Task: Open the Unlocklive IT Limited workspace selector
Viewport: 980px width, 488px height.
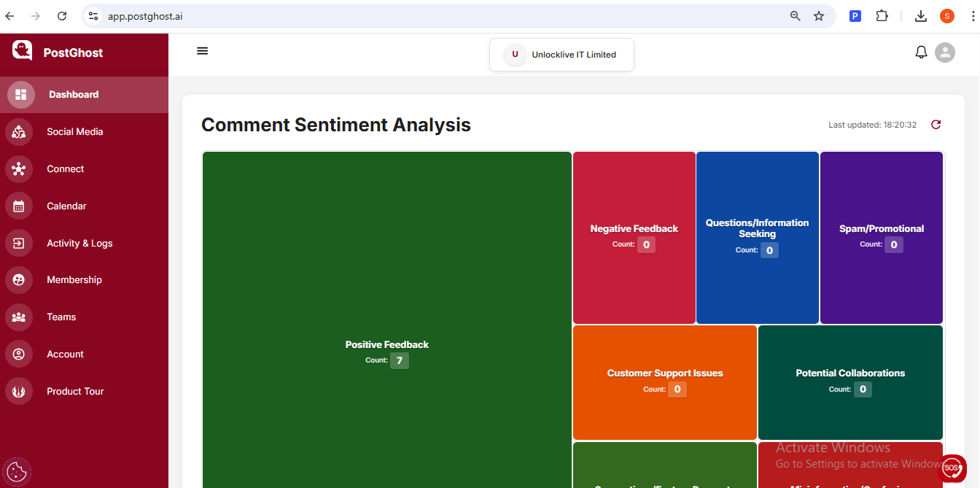Action: [x=561, y=55]
